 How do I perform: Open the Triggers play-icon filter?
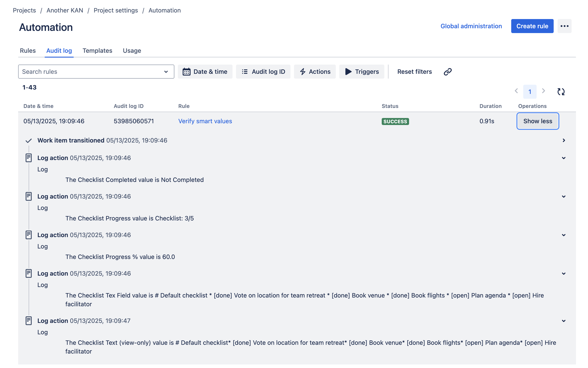click(362, 72)
